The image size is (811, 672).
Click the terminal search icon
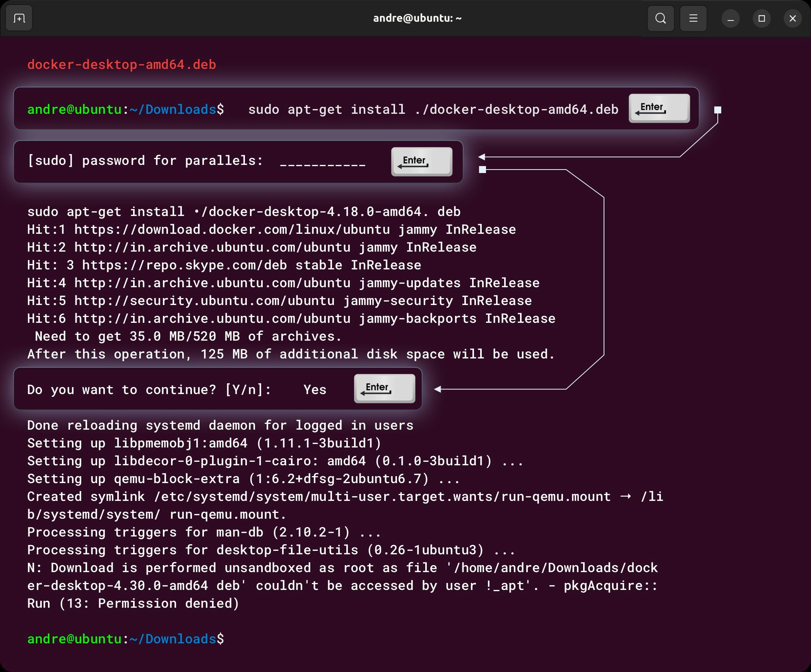pyautogui.click(x=660, y=18)
